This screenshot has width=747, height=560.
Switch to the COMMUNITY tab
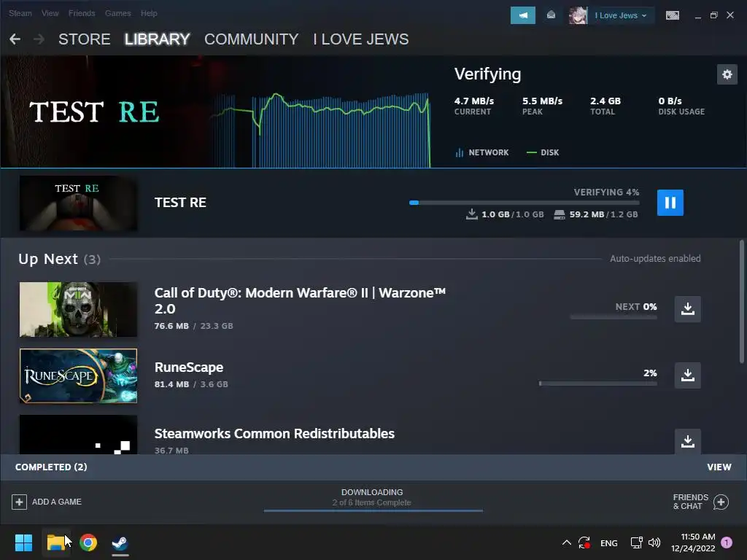[x=252, y=39]
